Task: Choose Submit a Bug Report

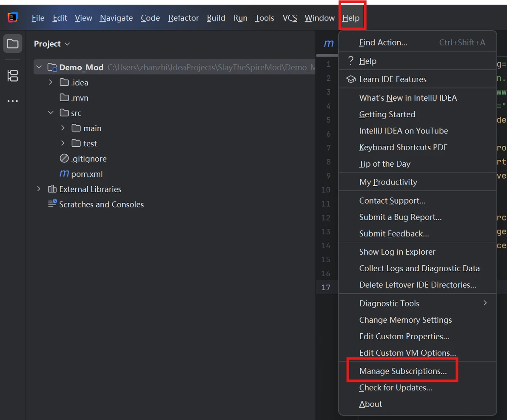Action: point(418,217)
